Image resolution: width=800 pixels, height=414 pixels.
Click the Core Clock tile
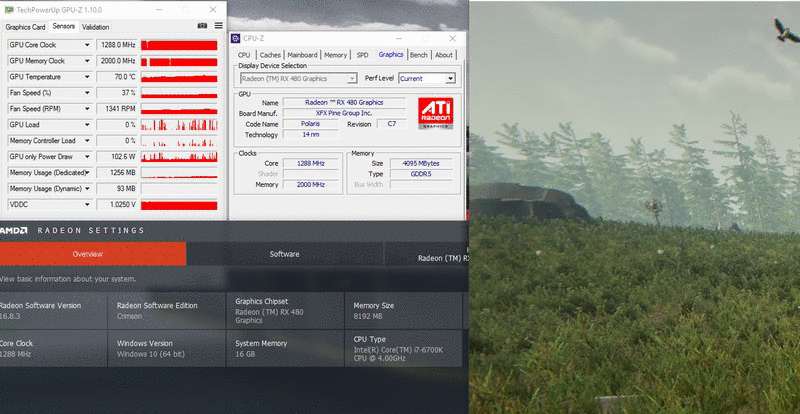(x=53, y=348)
